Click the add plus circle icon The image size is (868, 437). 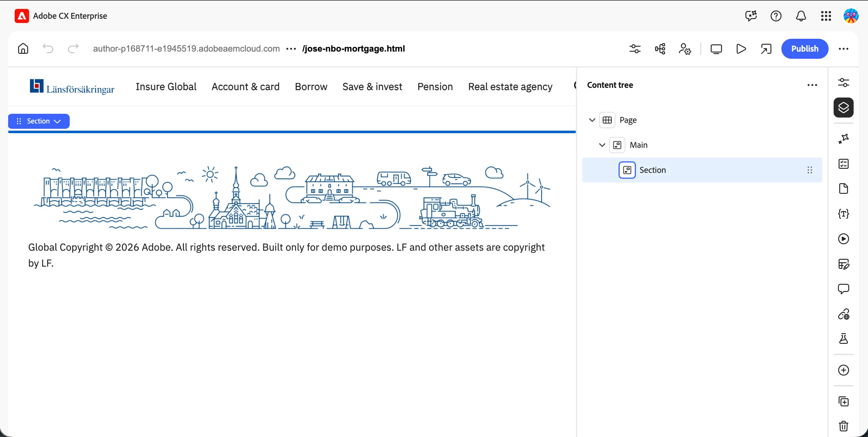(843, 370)
